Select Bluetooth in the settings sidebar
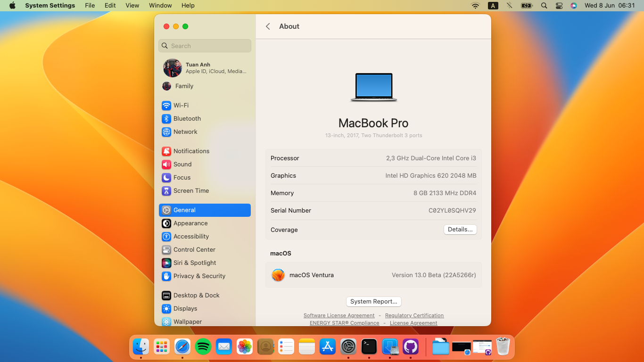 [x=205, y=119]
